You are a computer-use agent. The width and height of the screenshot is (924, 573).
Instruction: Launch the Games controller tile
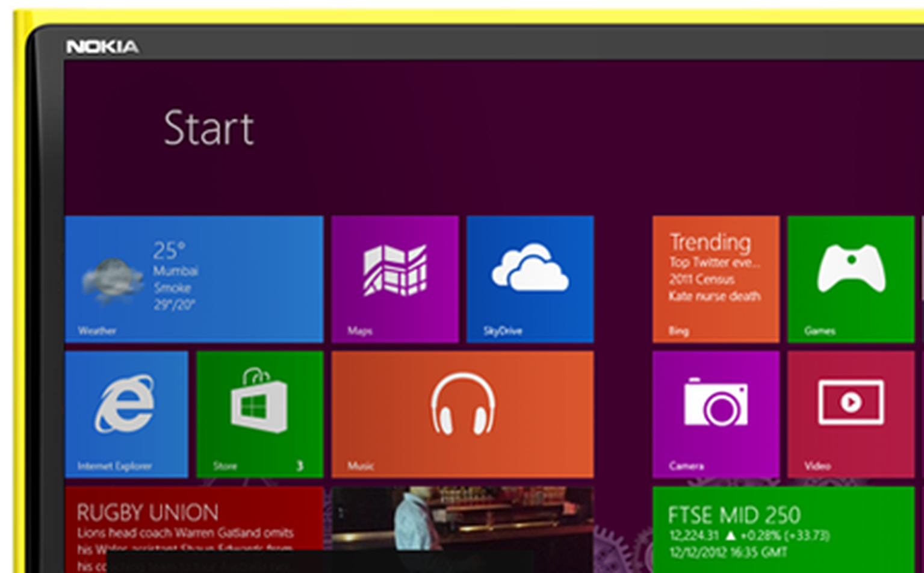pos(851,279)
